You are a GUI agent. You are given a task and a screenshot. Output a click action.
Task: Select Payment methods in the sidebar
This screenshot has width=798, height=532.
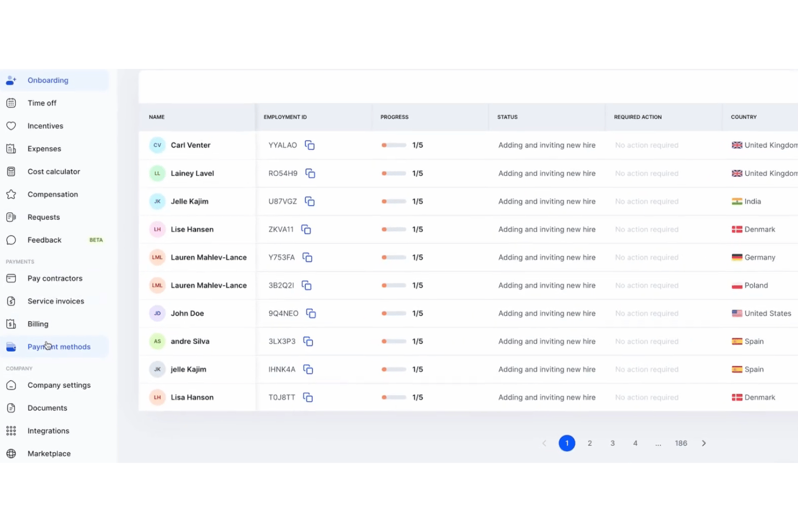pos(54,347)
